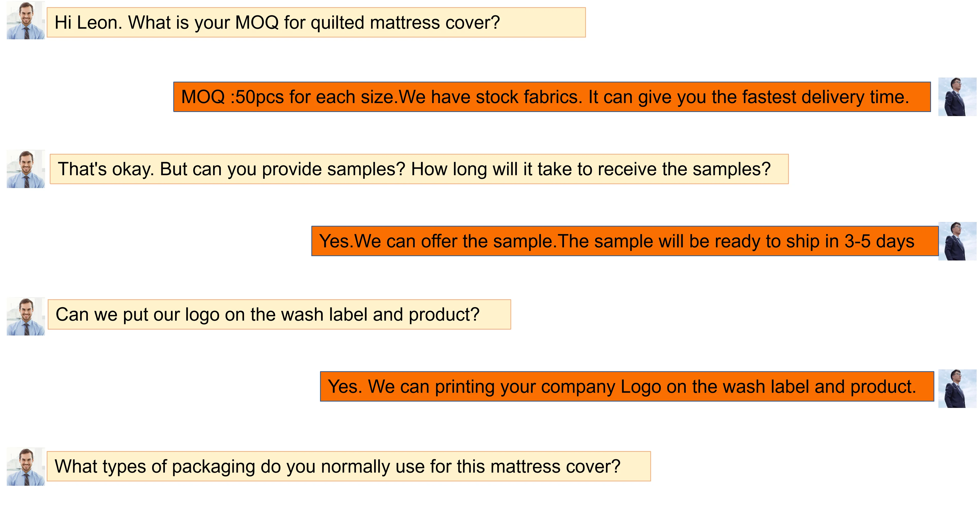
Task: Select the "What is your MOQ" message bubble
Action: (316, 22)
